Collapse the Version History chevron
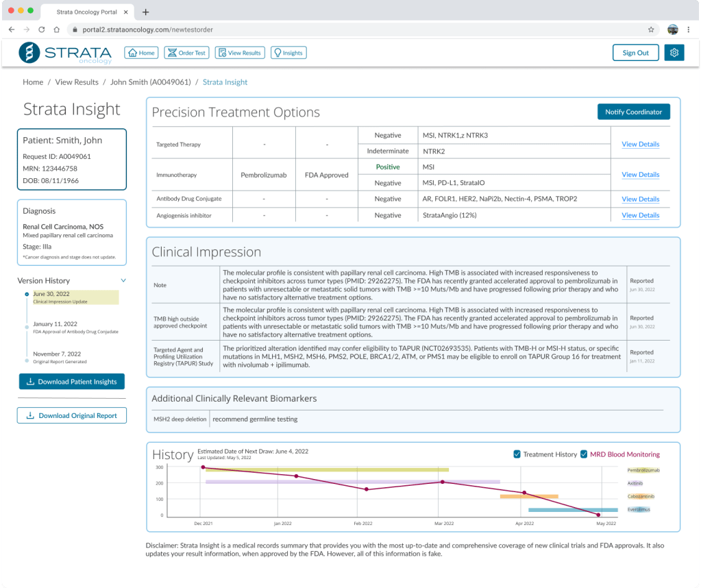 [123, 280]
